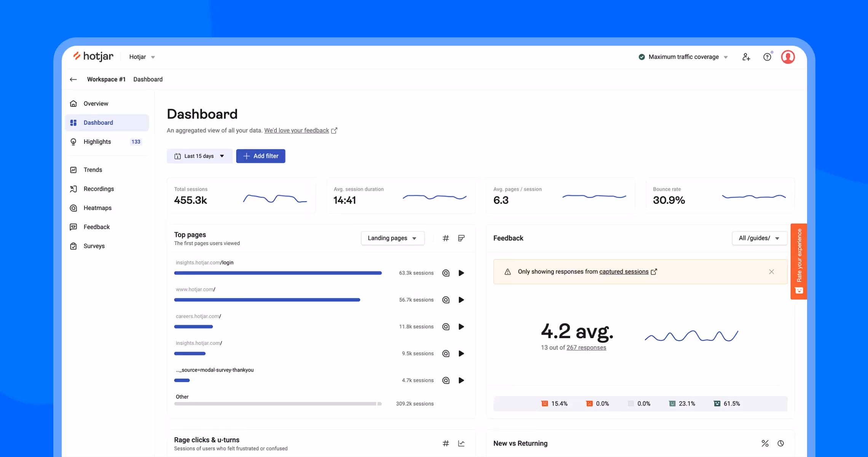This screenshot has height=457, width=868.
Task: Open Surveys from the sidebar
Action: (x=94, y=246)
